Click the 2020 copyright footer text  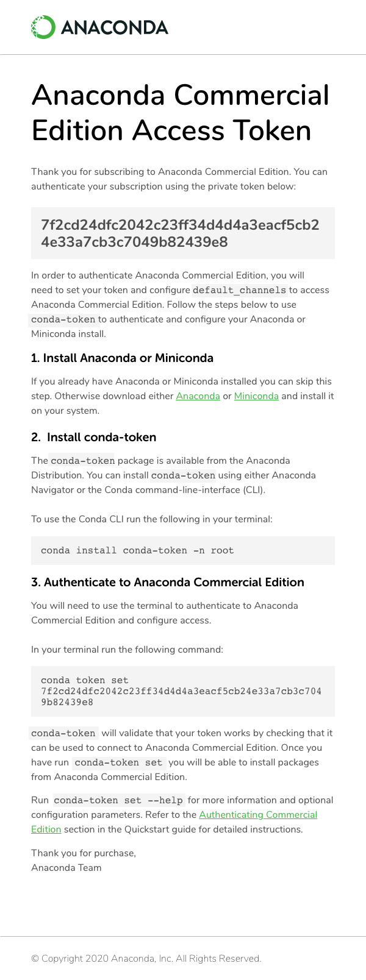[x=146, y=959]
